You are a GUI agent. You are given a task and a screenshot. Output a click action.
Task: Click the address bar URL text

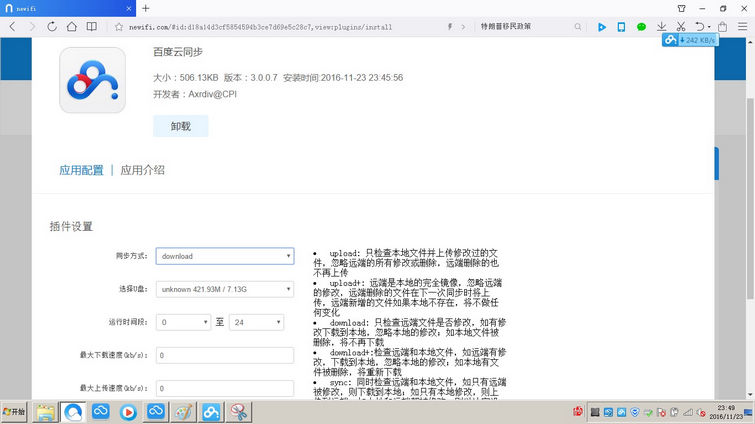260,27
